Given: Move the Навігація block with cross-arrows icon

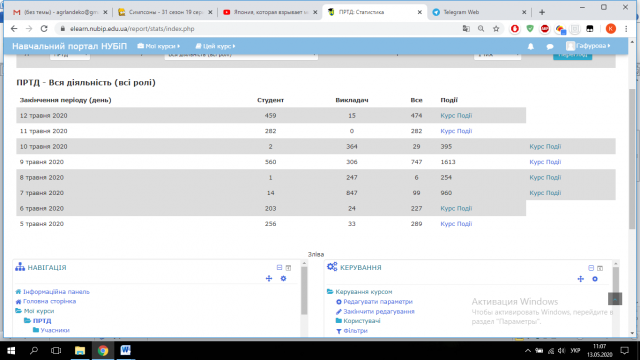Looking at the screenshot, I should click(269, 278).
